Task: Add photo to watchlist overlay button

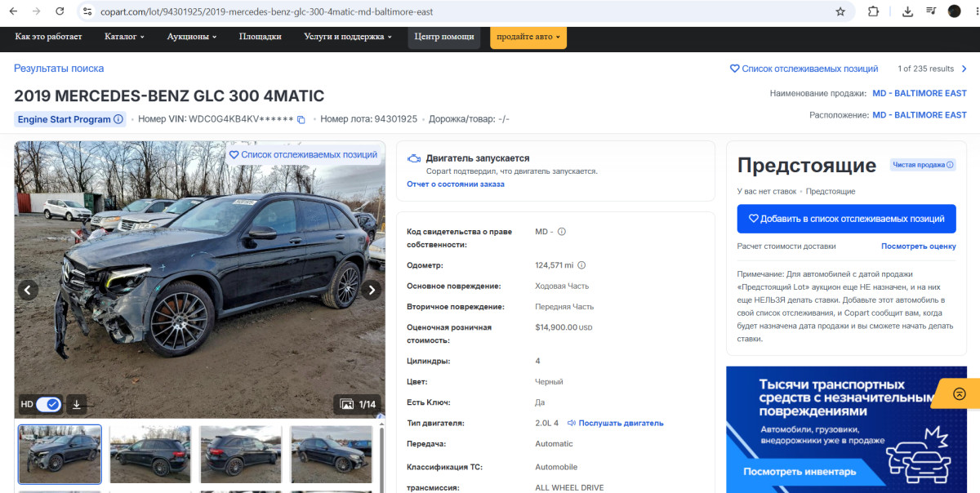Action: pos(303,154)
